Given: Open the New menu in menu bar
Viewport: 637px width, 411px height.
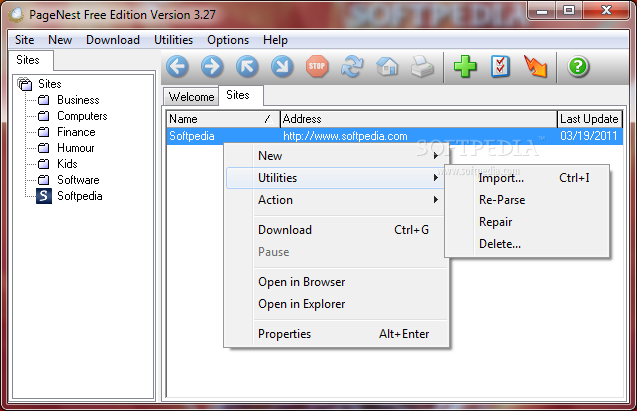Looking at the screenshot, I should pos(60,40).
